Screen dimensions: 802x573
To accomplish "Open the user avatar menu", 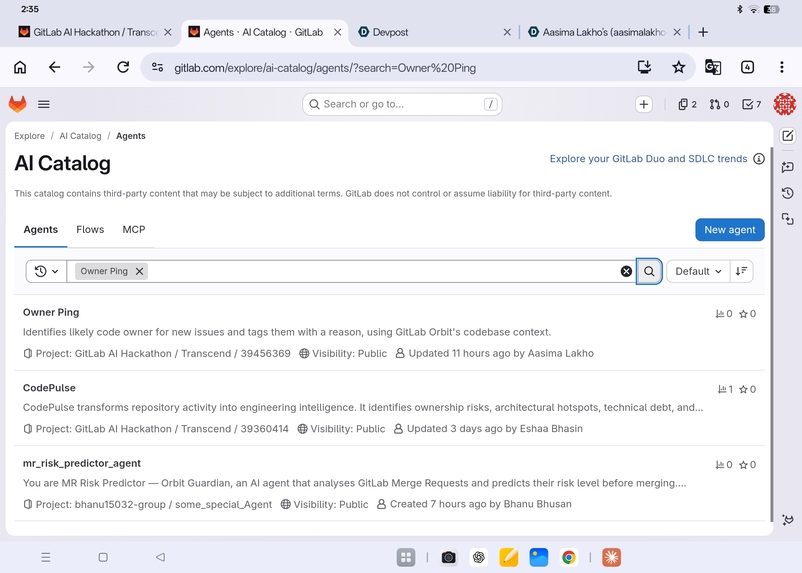I will [784, 104].
